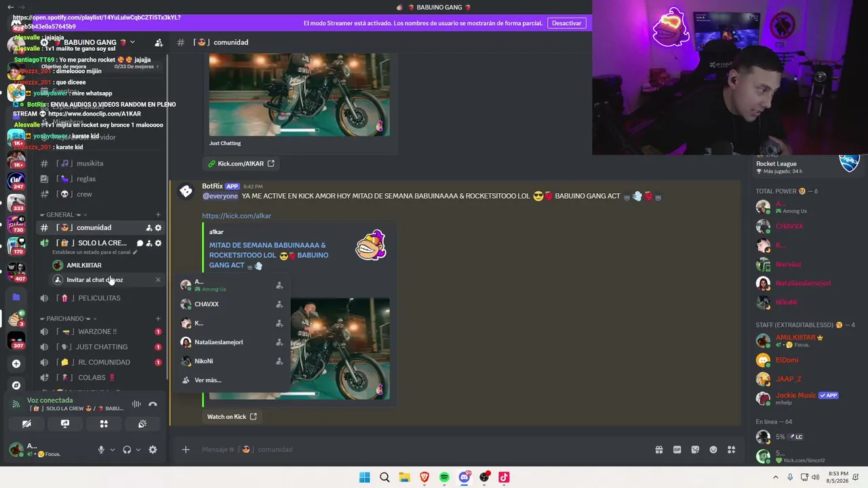This screenshot has height=488, width=868.
Task: Join the RL COMUNIDAD voice channel
Action: click(104, 362)
